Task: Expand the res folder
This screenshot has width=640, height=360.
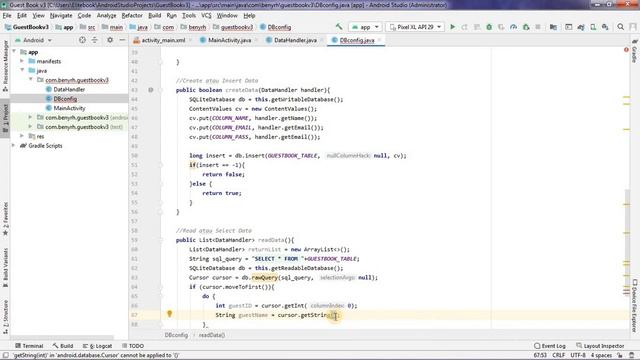Action: [22, 136]
